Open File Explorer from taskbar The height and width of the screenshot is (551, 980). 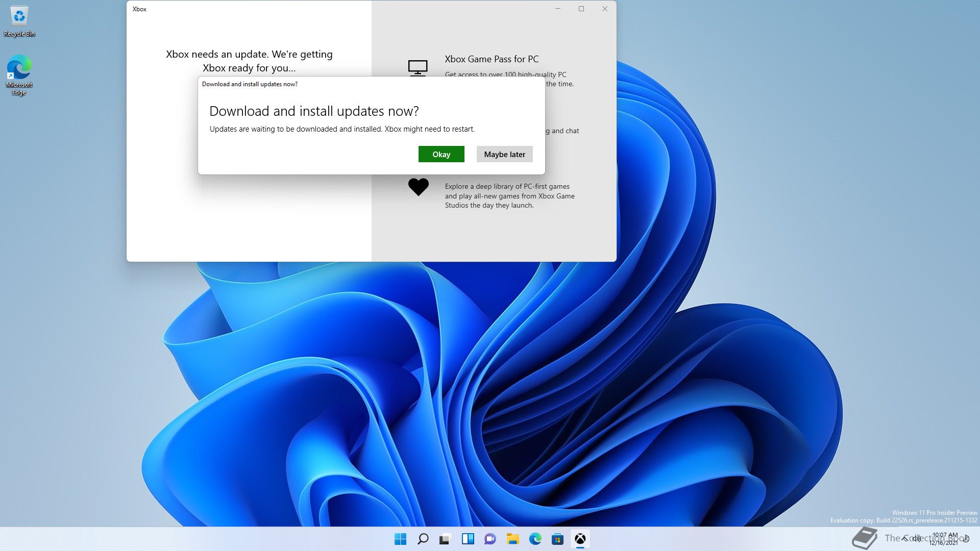coord(512,539)
